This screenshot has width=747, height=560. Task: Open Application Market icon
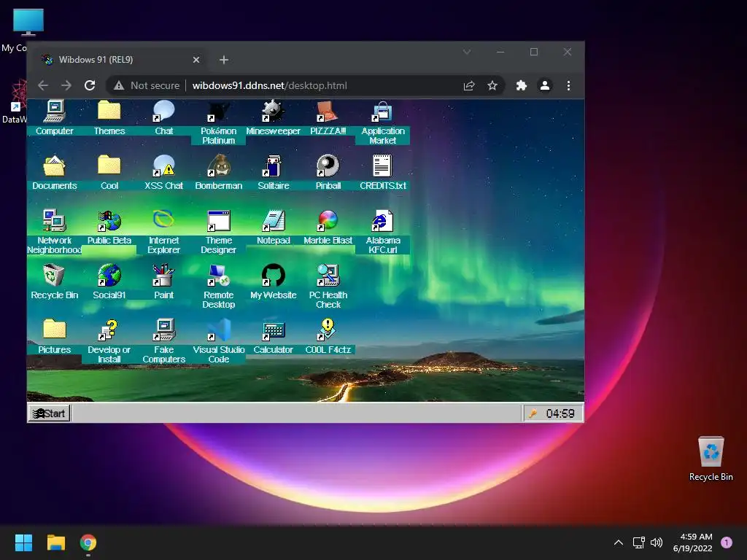point(383,122)
